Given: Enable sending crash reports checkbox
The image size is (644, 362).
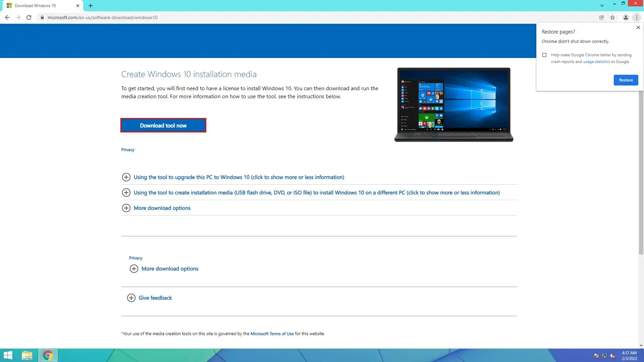Looking at the screenshot, I should [x=544, y=55].
